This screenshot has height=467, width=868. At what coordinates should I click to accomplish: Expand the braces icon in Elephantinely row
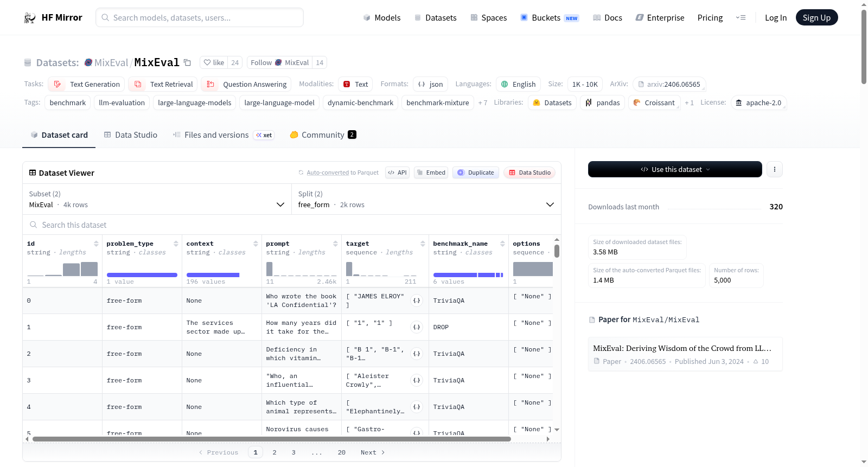point(417,407)
